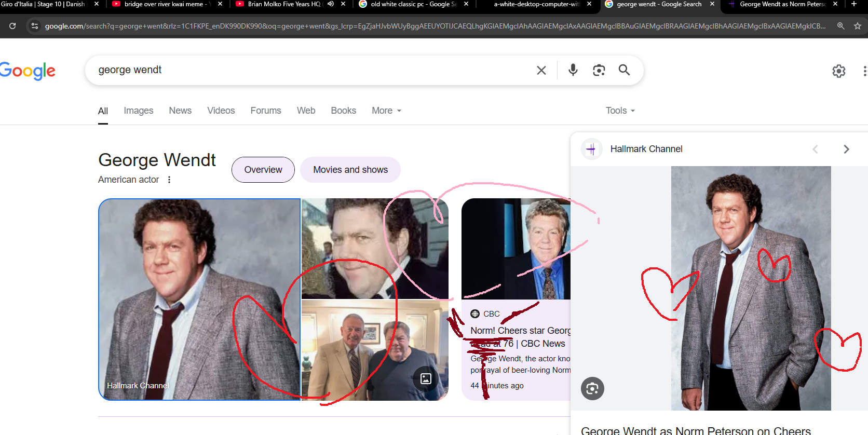This screenshot has height=435, width=868.
Task: Open the three-dot menu beside American actor
Action: [x=169, y=180]
